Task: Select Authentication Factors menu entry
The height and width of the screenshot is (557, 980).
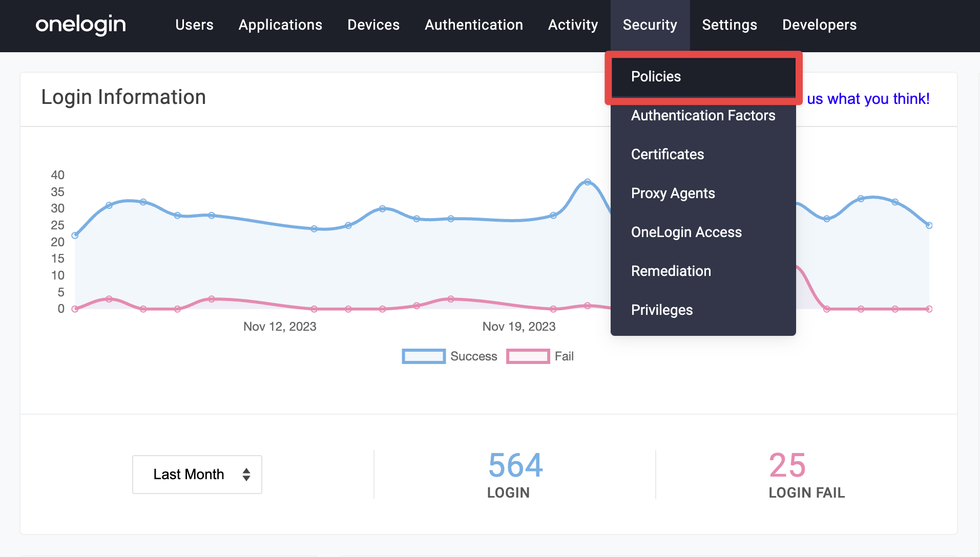Action: click(x=703, y=116)
